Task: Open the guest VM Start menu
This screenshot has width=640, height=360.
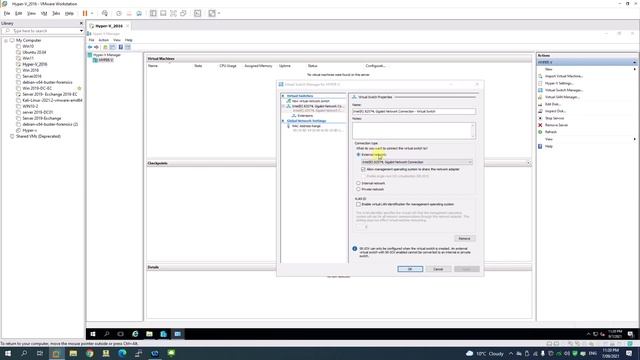Action: [x=93, y=334]
